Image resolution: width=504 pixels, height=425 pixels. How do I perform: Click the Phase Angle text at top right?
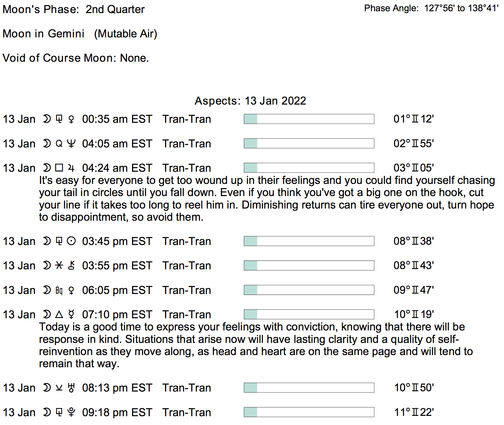point(431,8)
